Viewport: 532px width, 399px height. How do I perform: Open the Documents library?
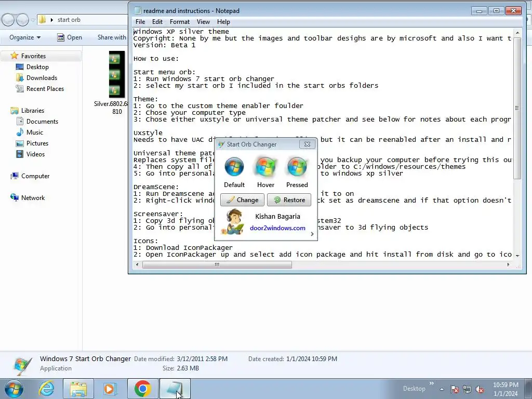pos(42,122)
